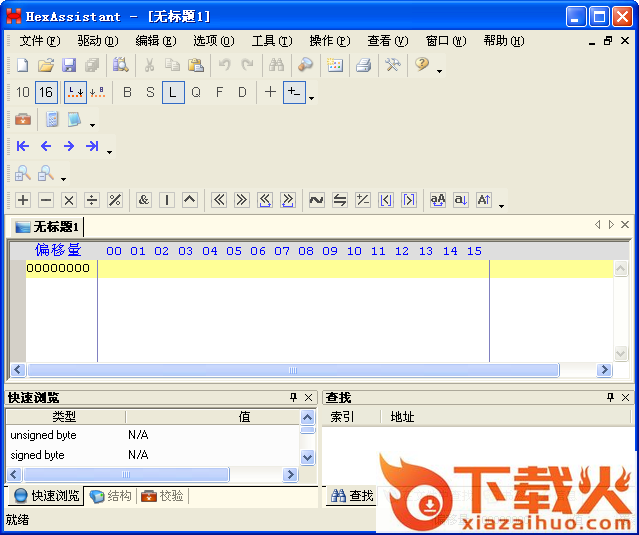The height and width of the screenshot is (535, 639).
Task: Toggle the F float type button
Action: click(x=219, y=92)
